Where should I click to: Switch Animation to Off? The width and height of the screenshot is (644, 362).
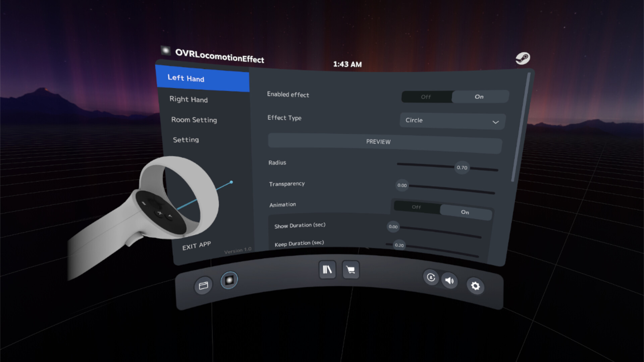coord(416,207)
